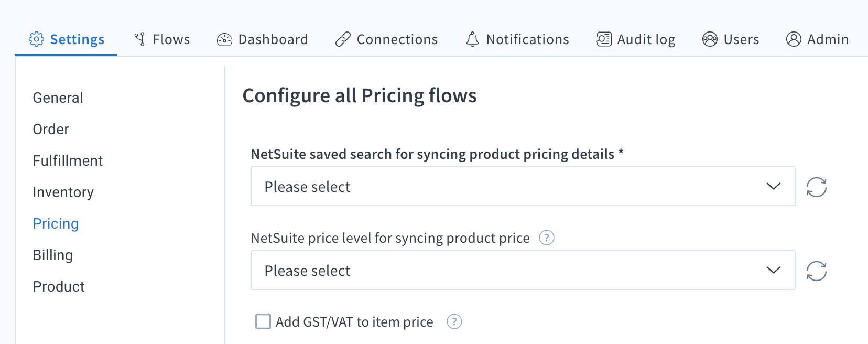
Task: Click the help icon beside GST/VAT checkbox
Action: (454, 322)
